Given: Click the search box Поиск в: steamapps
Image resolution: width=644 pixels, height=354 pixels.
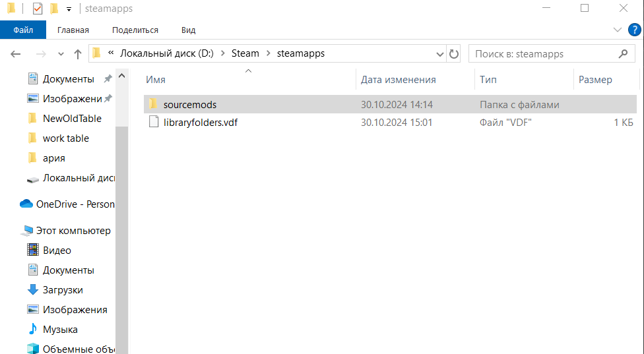Looking at the screenshot, I should click(551, 54).
